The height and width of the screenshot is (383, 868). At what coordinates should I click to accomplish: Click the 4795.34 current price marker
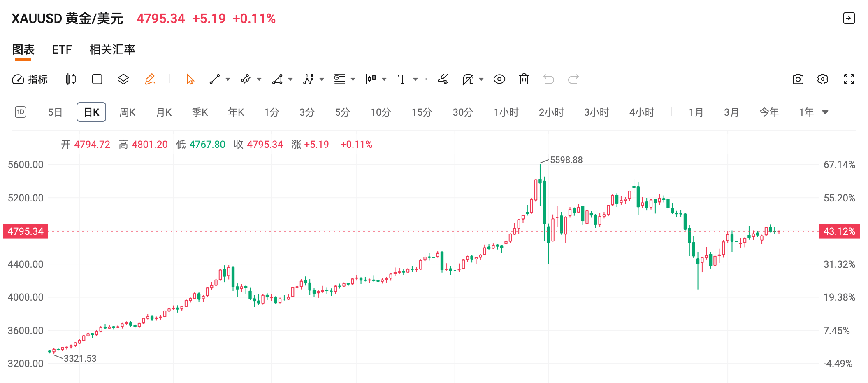pyautogui.click(x=26, y=231)
